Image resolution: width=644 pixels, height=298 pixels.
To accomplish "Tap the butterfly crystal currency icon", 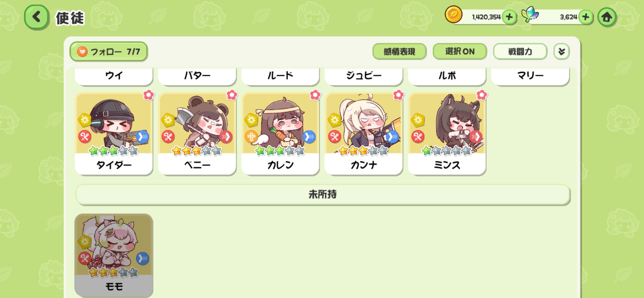I will point(530,15).
